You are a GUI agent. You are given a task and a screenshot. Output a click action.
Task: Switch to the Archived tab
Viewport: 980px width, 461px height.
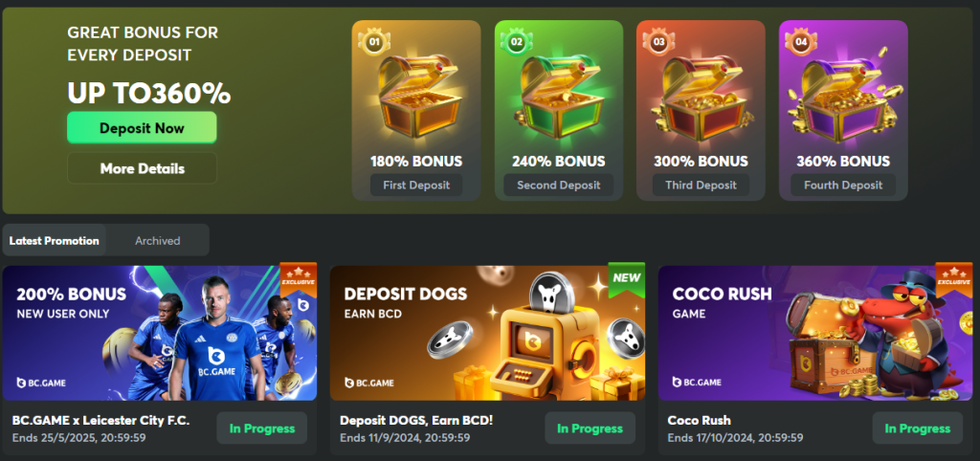click(x=158, y=240)
